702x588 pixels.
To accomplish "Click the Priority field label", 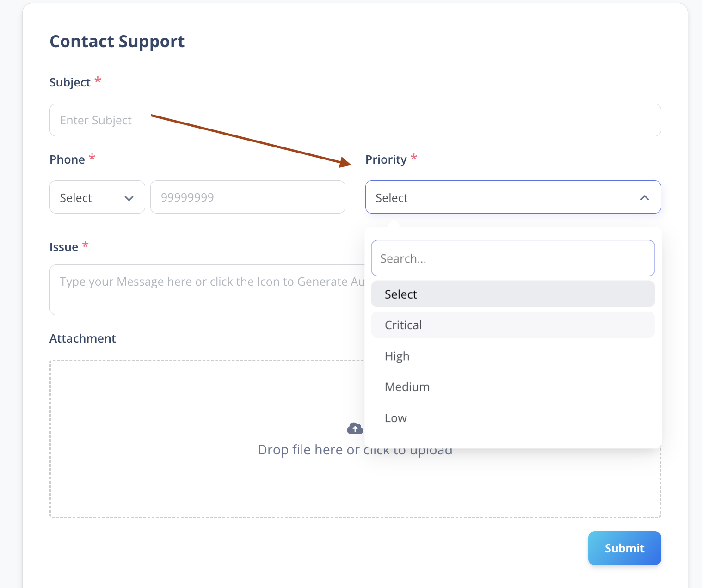I will pyautogui.click(x=386, y=159).
